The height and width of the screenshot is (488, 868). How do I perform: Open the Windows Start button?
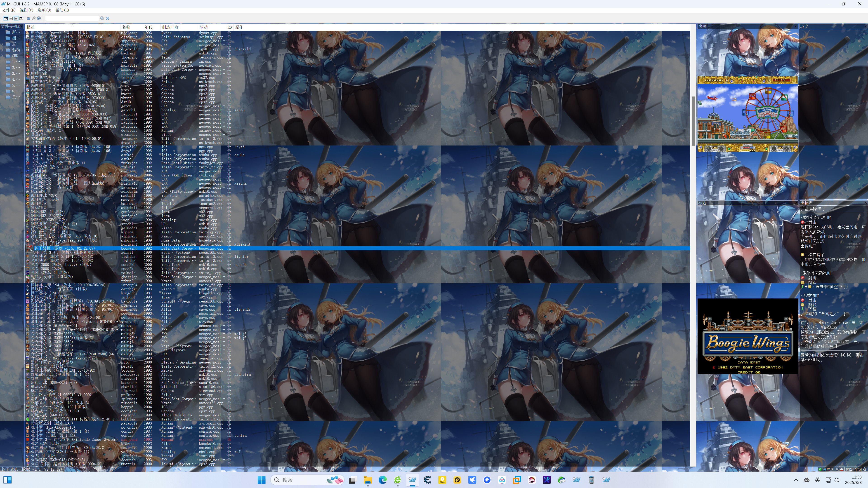[x=262, y=480]
